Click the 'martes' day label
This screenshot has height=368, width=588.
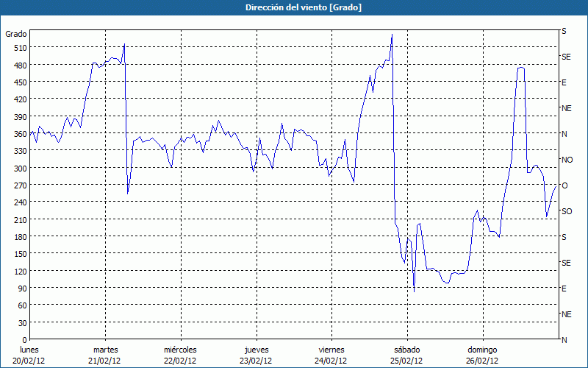(106, 350)
